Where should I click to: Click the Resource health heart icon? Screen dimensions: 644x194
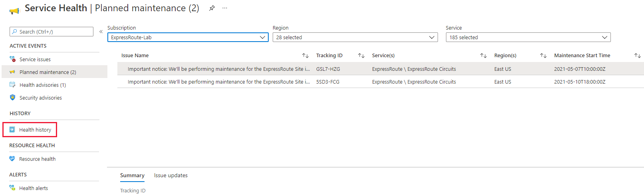(x=12, y=159)
